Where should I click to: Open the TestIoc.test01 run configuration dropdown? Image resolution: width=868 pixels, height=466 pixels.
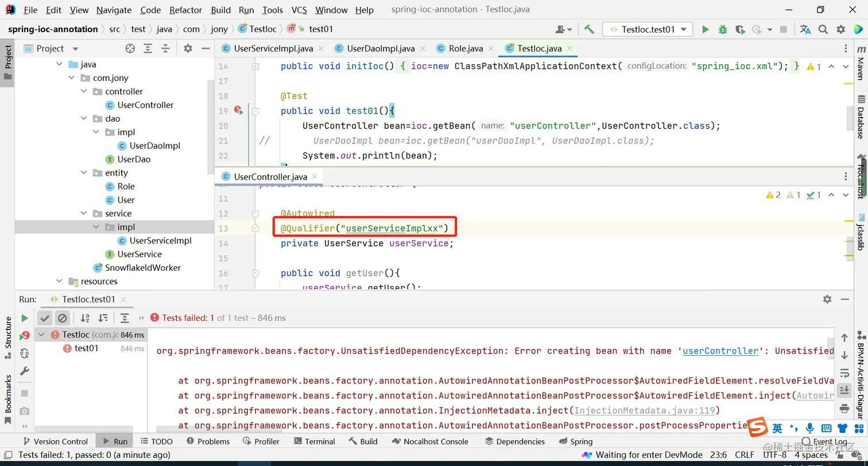[x=648, y=29]
